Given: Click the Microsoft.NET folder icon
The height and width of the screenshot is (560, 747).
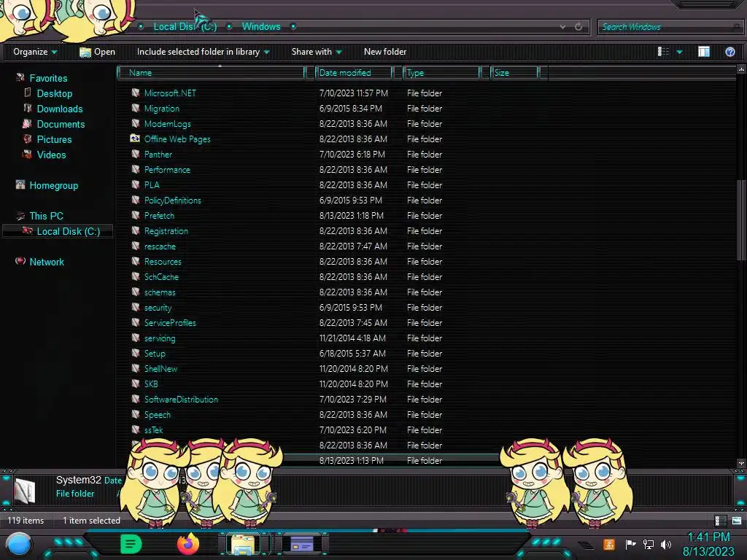Looking at the screenshot, I should (135, 93).
